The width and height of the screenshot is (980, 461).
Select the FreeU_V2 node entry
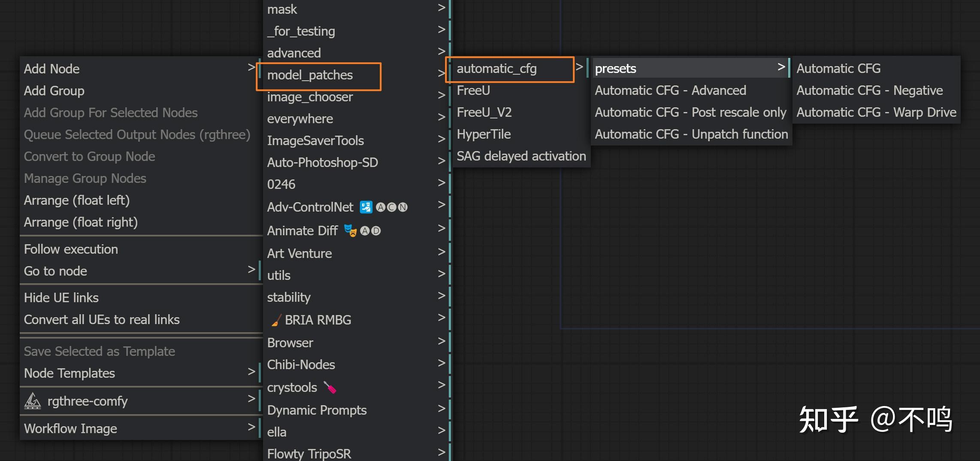click(x=484, y=112)
